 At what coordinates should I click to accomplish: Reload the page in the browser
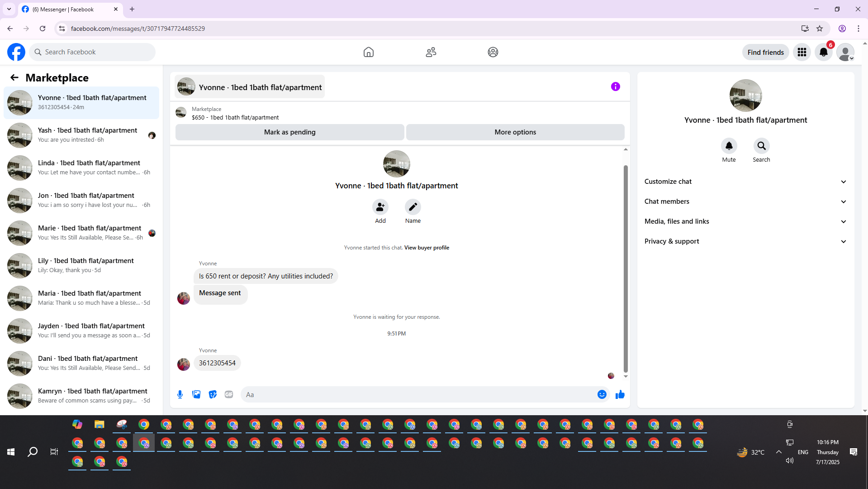43,29
